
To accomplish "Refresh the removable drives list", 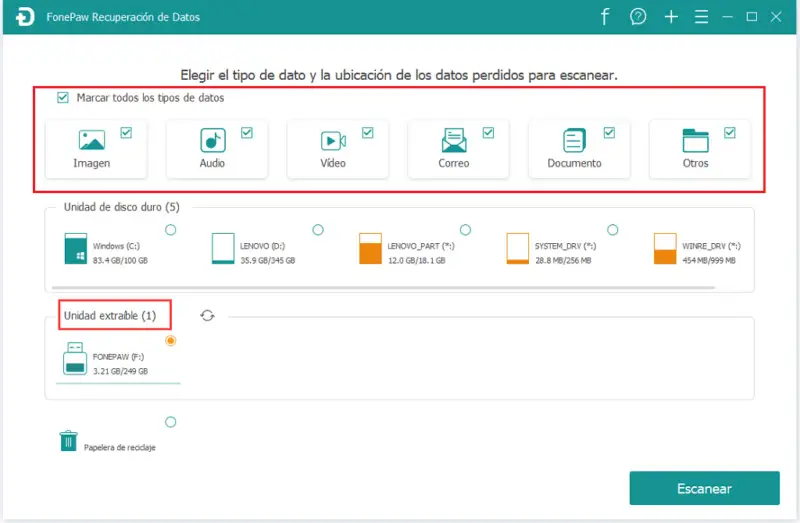I will [207, 316].
